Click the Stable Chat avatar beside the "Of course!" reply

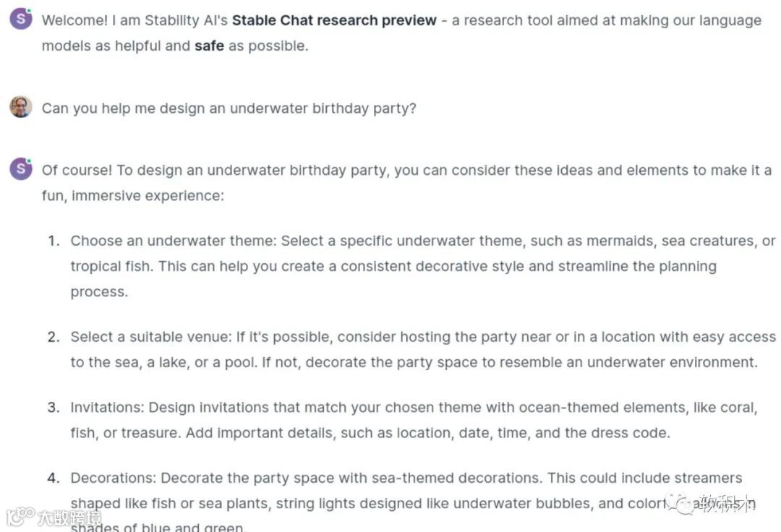(21, 169)
